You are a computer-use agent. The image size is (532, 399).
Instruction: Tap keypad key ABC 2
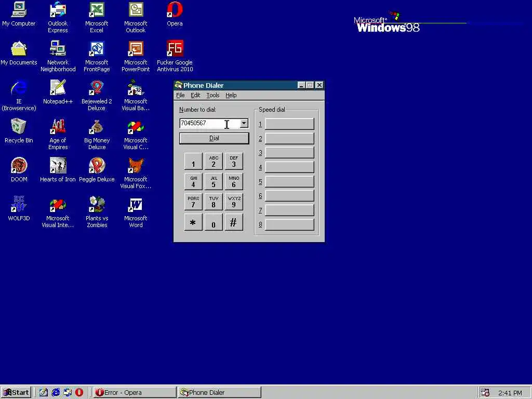pyautogui.click(x=214, y=161)
